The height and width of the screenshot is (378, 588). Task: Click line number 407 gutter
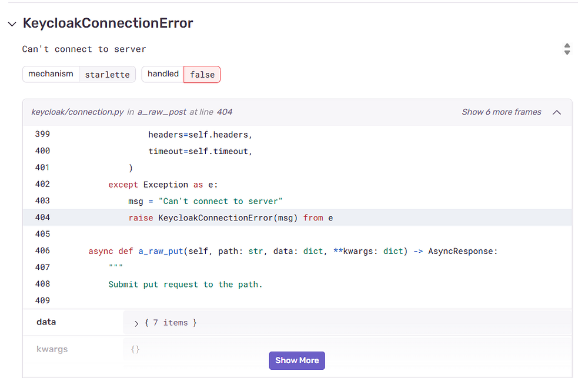pos(42,267)
